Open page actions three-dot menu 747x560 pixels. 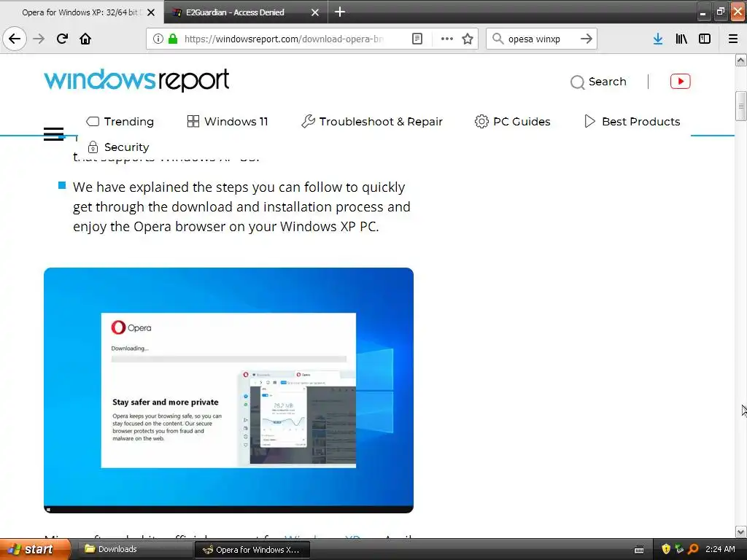(x=447, y=39)
